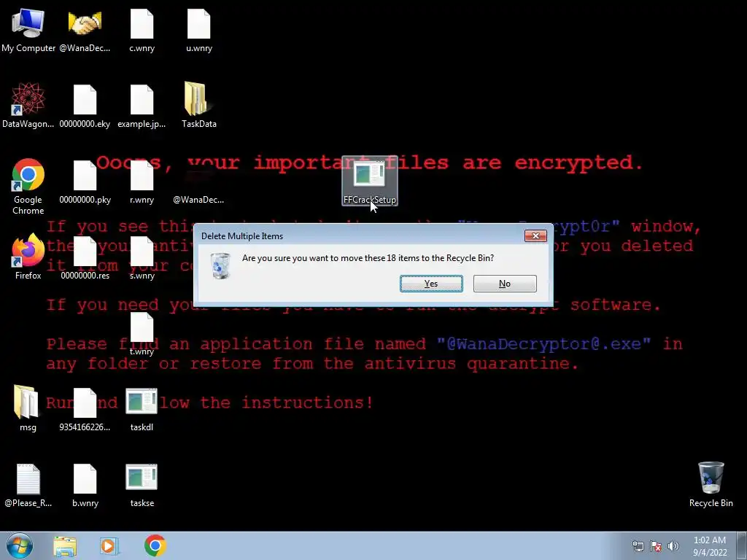The height and width of the screenshot is (560, 747).
Task: Open the Windows Start menu
Action: (x=20, y=545)
